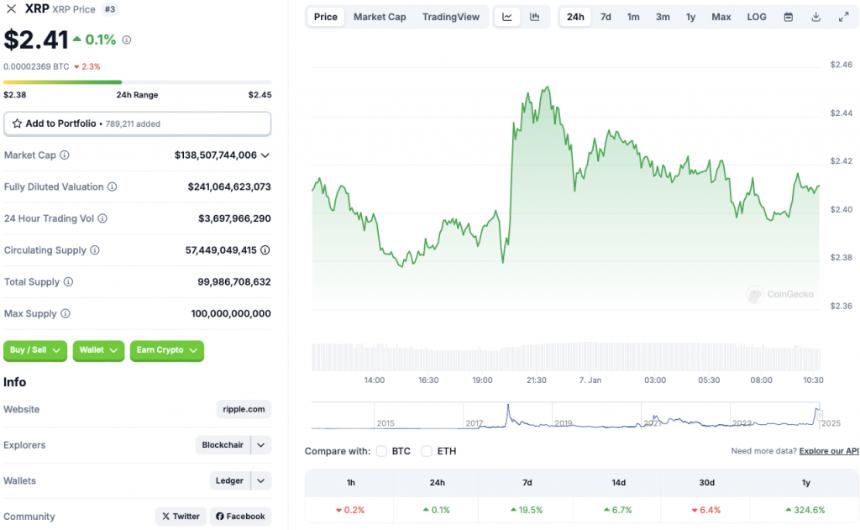860x530 pixels.
Task: Toggle LOG scale on chart
Action: pos(756,17)
